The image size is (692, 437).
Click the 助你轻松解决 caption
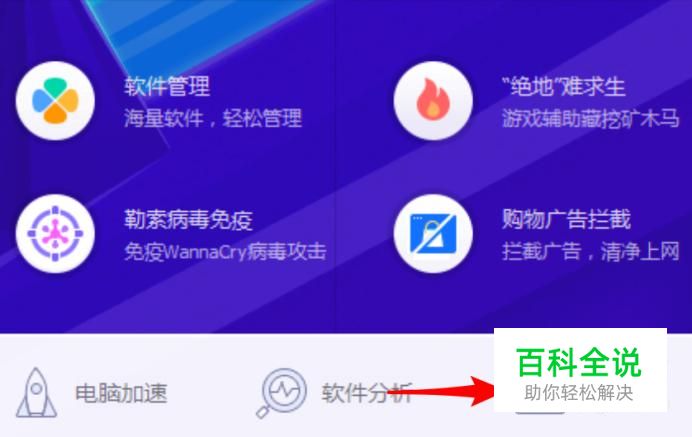579,392
